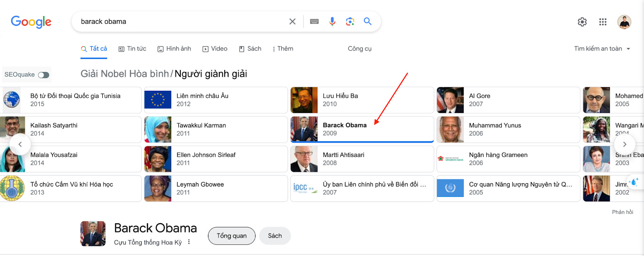
Task: Expand the Thêm more-filters menu
Action: tap(283, 49)
